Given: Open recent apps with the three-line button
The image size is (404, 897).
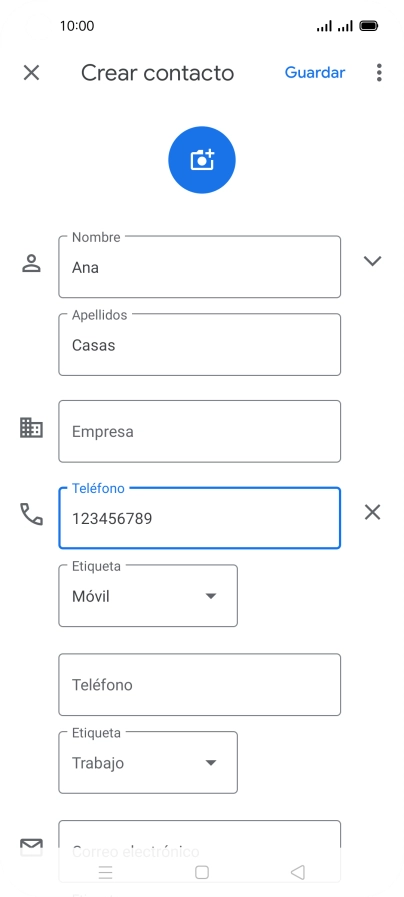Looking at the screenshot, I should tap(105, 872).
